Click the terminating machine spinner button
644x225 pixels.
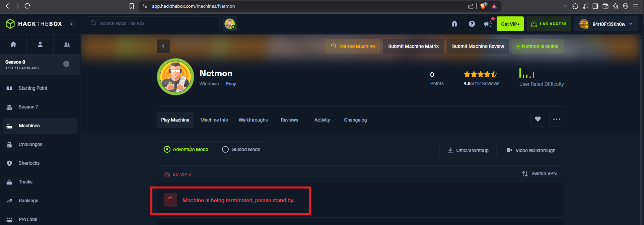click(170, 200)
